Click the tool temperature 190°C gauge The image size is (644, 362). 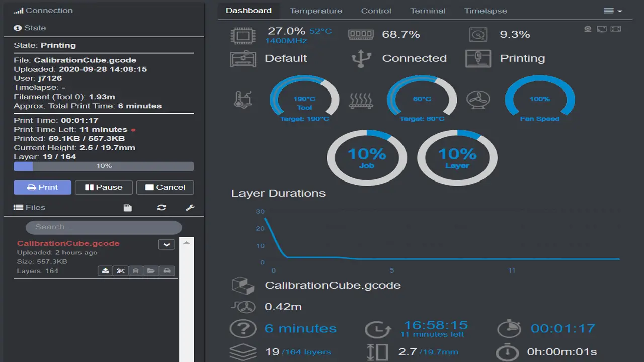tap(304, 100)
